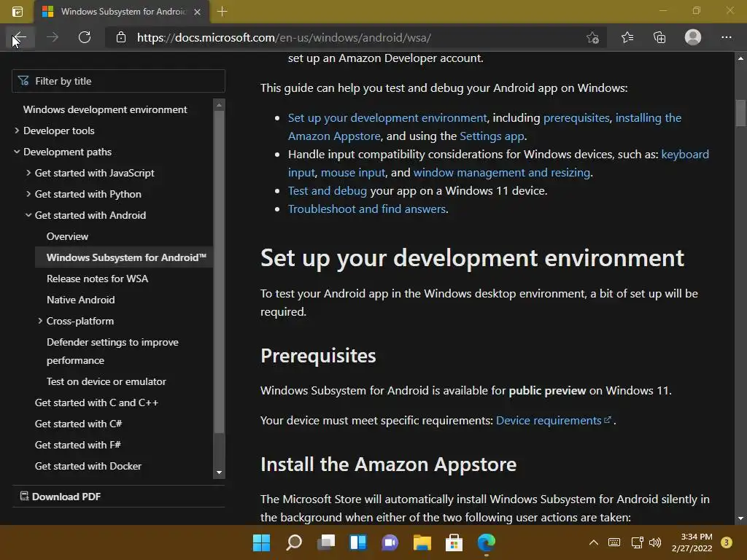Follow the Test and debug link
Screen dimensions: 747x560
(x=328, y=190)
